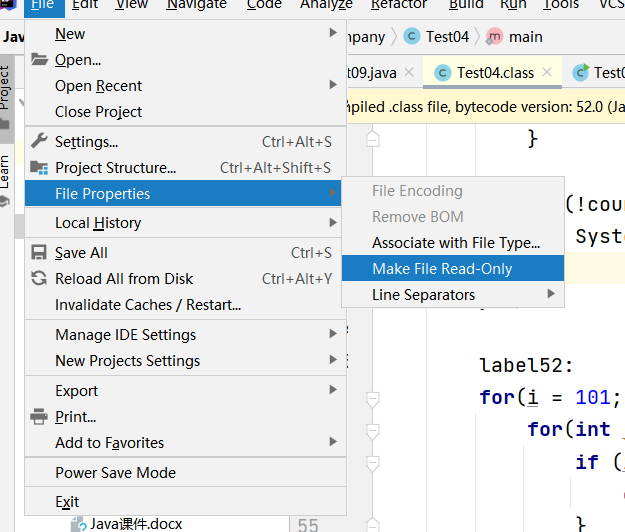
Task: Click the main method breadcrumb
Action: pyautogui.click(x=525, y=37)
